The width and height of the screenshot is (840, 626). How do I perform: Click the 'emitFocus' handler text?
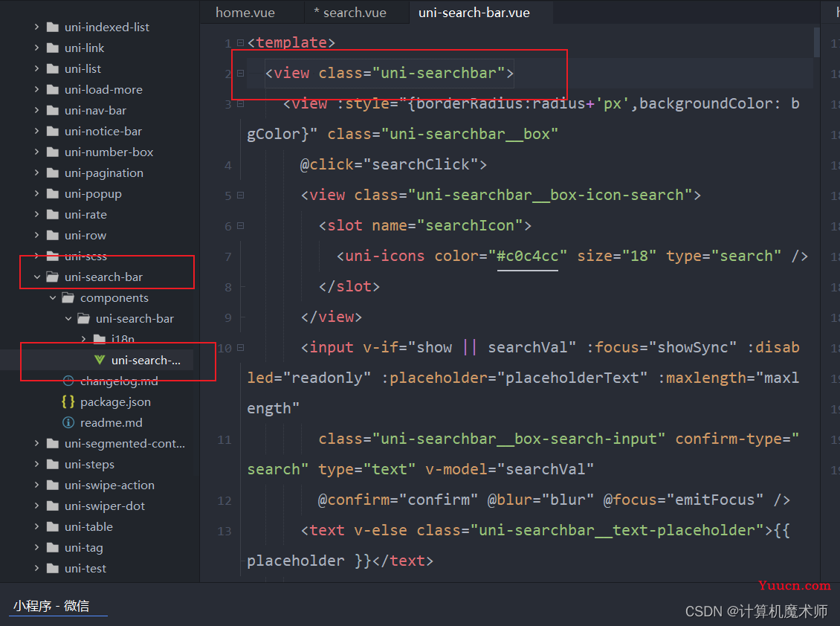point(714,500)
